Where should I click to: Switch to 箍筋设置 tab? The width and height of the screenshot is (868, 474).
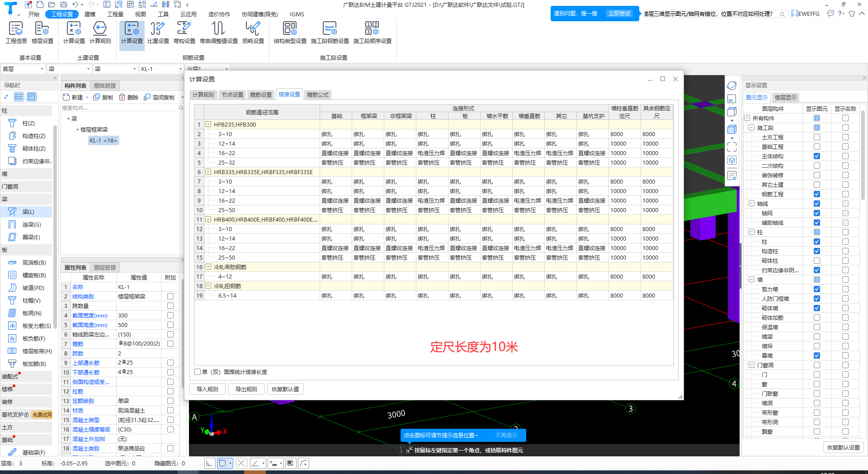click(261, 95)
